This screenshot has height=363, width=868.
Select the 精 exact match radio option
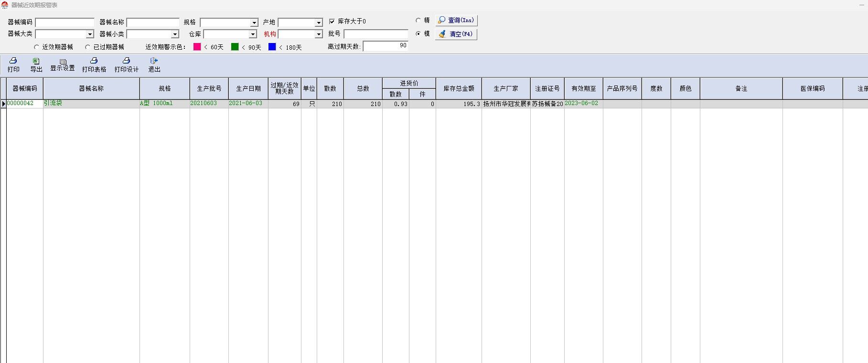click(418, 21)
